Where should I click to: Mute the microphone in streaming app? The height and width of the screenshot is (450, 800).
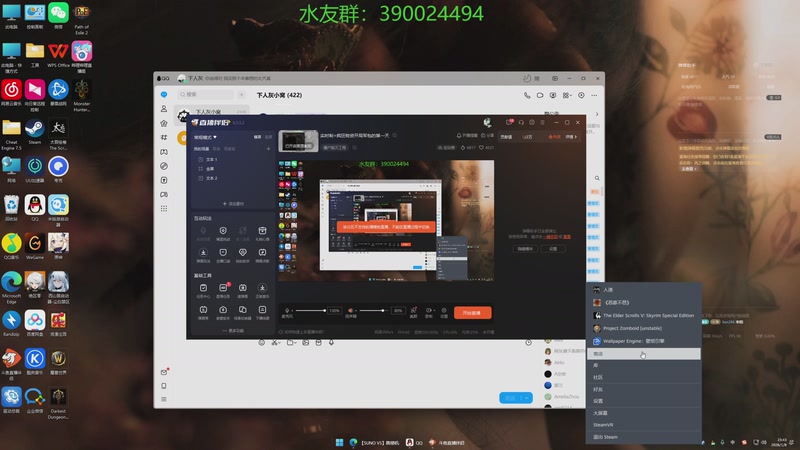coord(287,312)
